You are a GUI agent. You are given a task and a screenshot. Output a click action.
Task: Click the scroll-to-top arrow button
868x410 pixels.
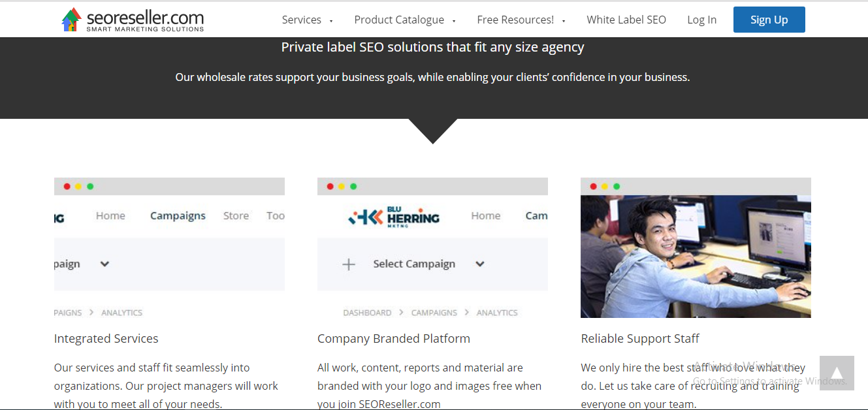click(837, 373)
